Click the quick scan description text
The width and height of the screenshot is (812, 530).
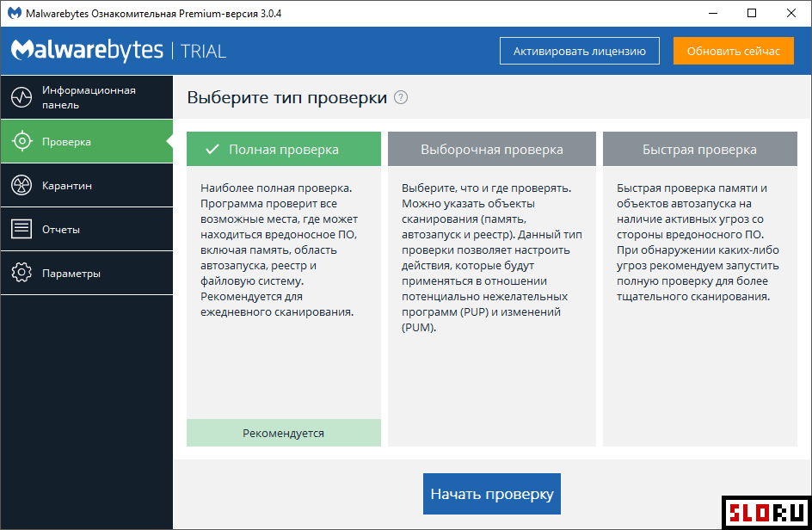point(698,243)
